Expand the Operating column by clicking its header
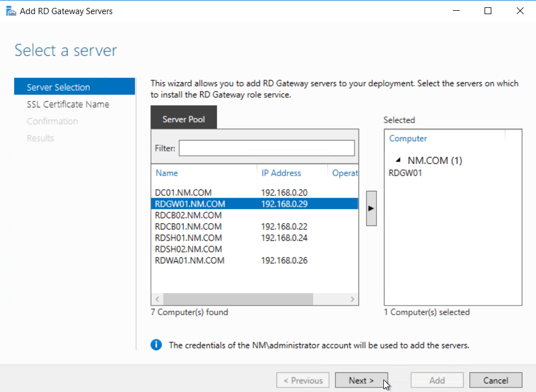This screenshot has width=536, height=392. [345, 173]
